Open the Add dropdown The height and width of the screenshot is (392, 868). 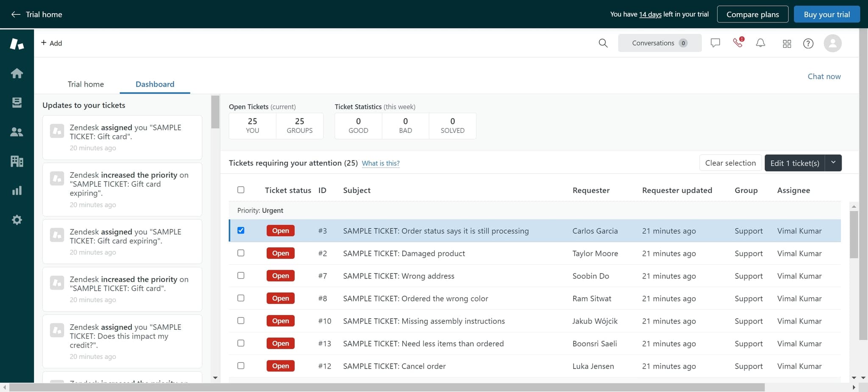[x=51, y=43]
